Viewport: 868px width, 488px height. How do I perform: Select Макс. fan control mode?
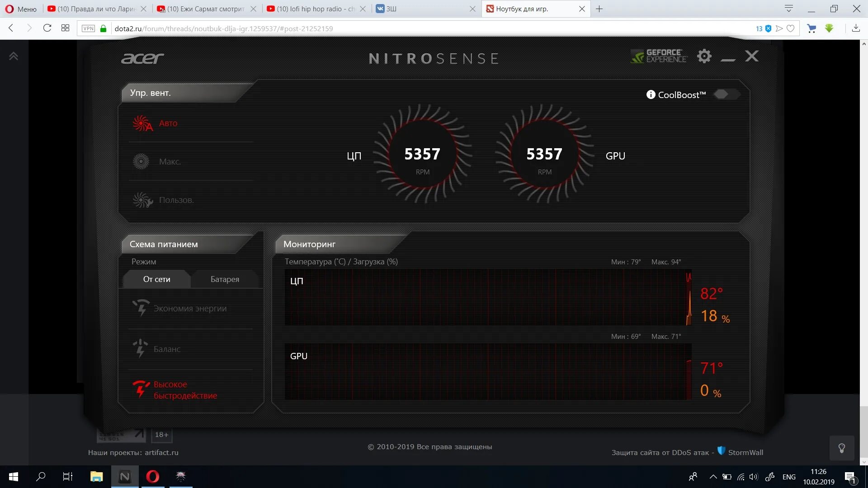[157, 161]
